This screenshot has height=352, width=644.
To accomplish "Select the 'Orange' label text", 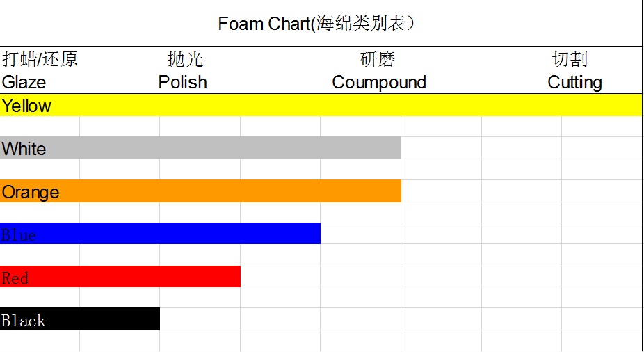I will click(x=31, y=192).
